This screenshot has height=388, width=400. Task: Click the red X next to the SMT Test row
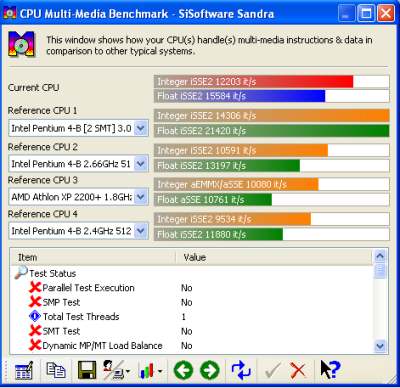[x=35, y=331]
